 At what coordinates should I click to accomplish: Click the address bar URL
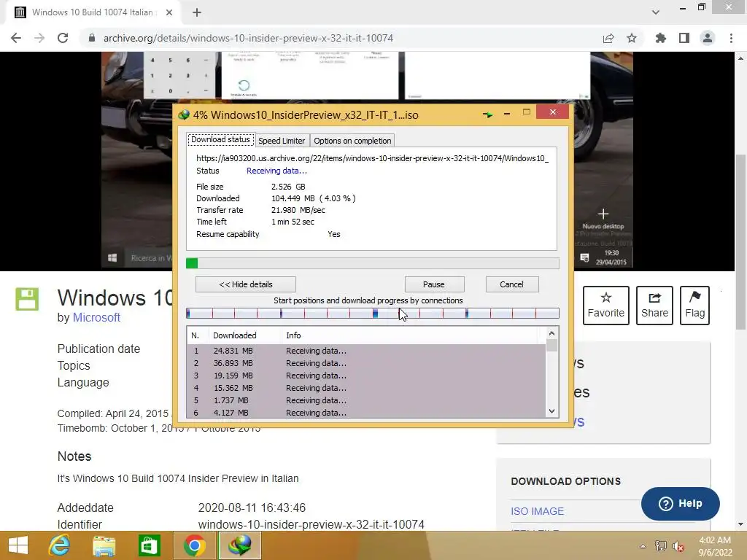(248, 38)
